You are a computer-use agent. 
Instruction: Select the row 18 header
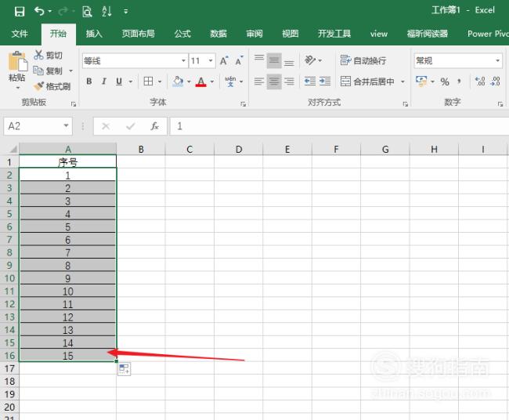click(9, 382)
